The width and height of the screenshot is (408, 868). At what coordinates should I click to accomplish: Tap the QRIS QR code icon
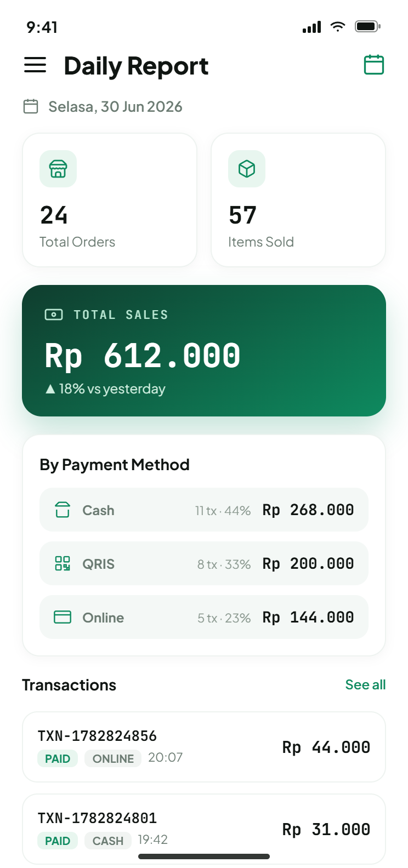[63, 563]
